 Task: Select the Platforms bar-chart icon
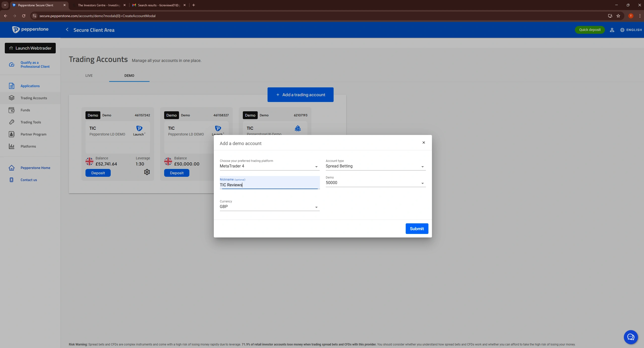click(x=12, y=146)
